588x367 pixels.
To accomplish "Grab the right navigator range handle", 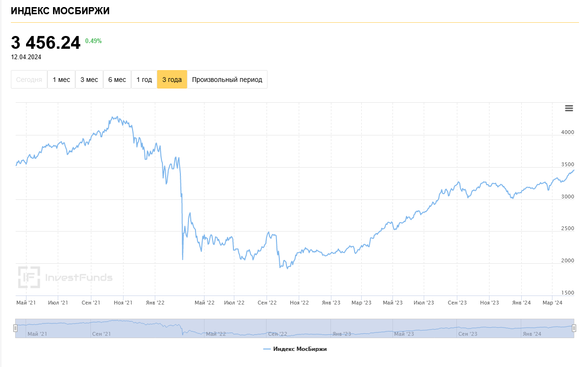I will [574, 328].
